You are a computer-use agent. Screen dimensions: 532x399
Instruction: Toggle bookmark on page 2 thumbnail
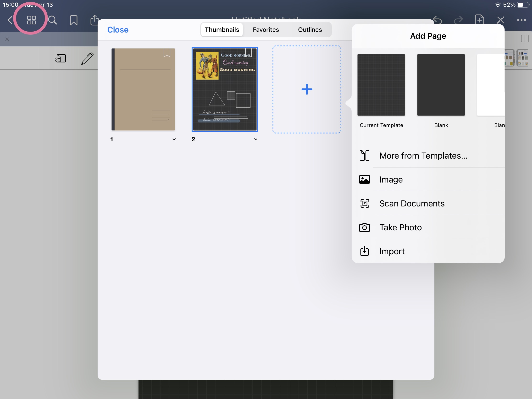click(x=249, y=53)
